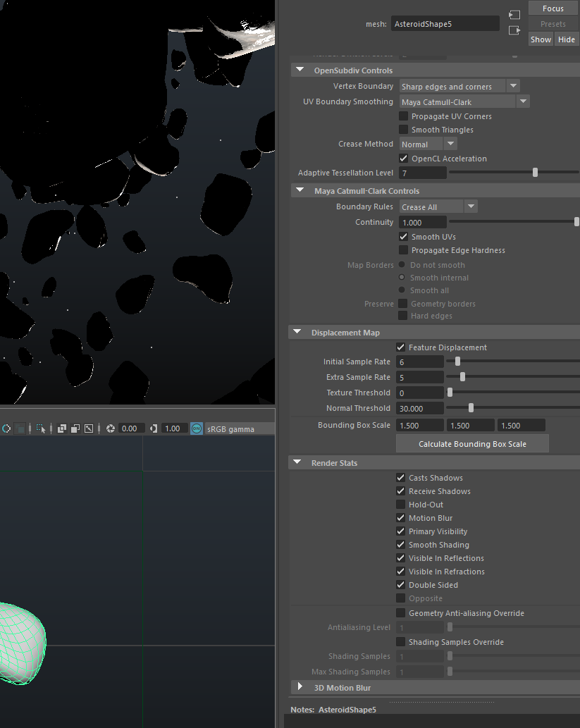Click inside the mesh name field showing AsteroidShape5

pos(444,23)
